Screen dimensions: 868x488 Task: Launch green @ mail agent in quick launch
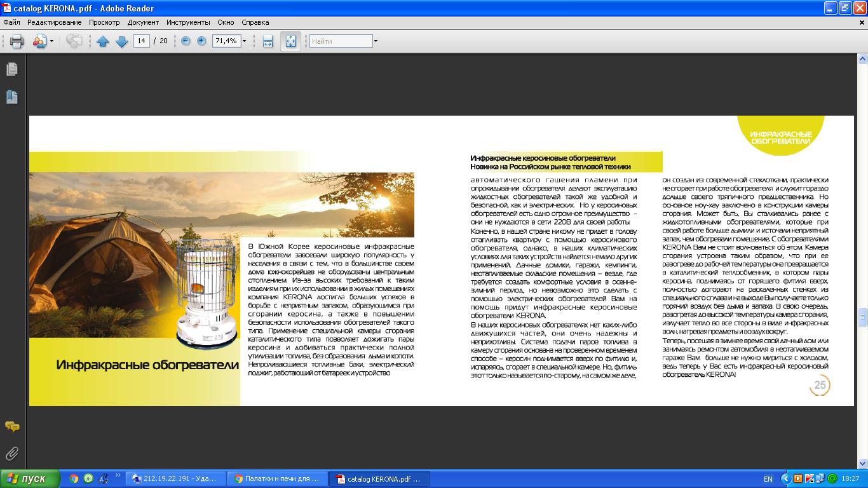coord(88,478)
